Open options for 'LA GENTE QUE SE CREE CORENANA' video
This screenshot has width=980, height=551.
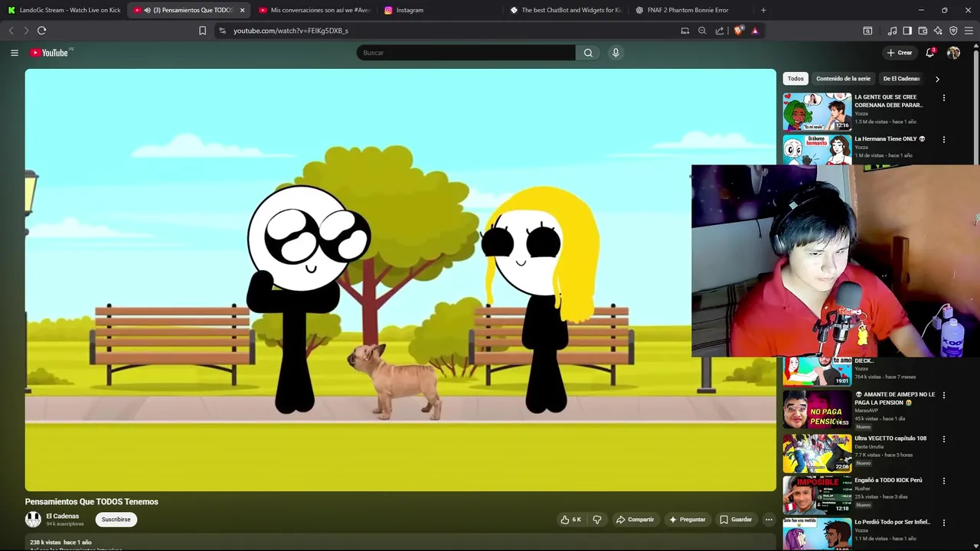944,98
